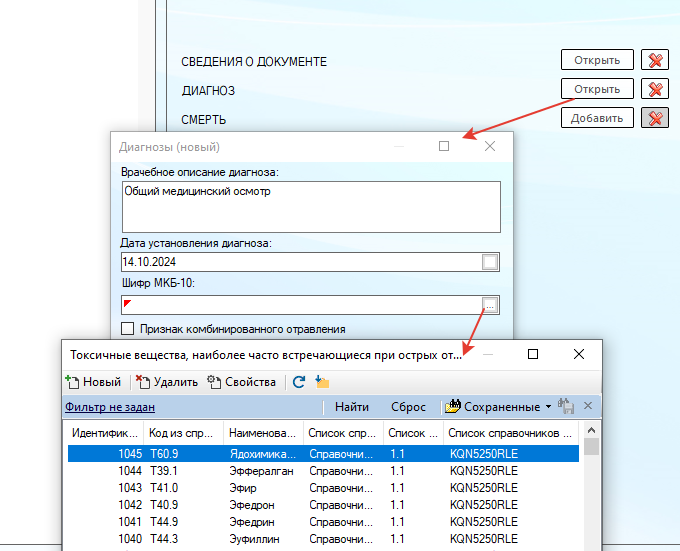Click Найти in filter bar
The image size is (680, 551).
click(x=352, y=407)
